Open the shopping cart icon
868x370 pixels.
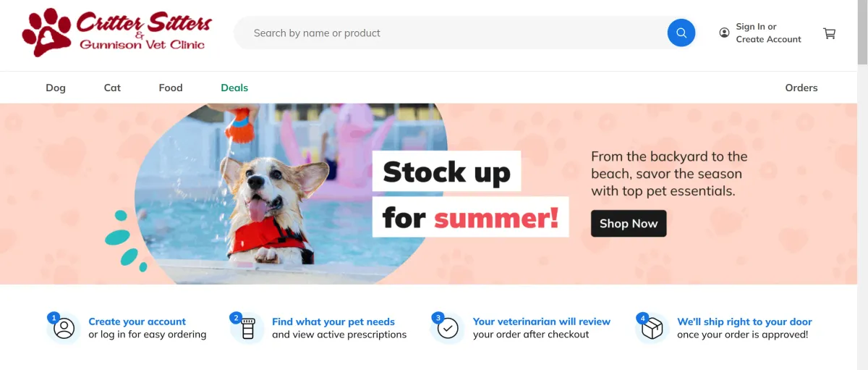click(830, 33)
